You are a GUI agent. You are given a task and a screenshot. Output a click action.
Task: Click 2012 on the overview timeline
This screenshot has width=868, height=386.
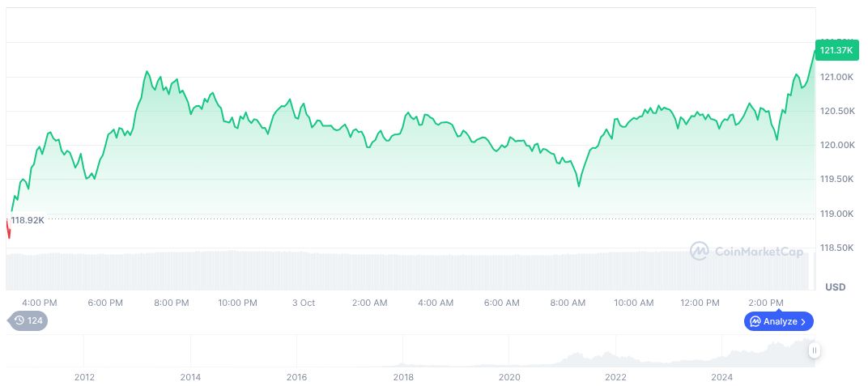click(x=84, y=376)
